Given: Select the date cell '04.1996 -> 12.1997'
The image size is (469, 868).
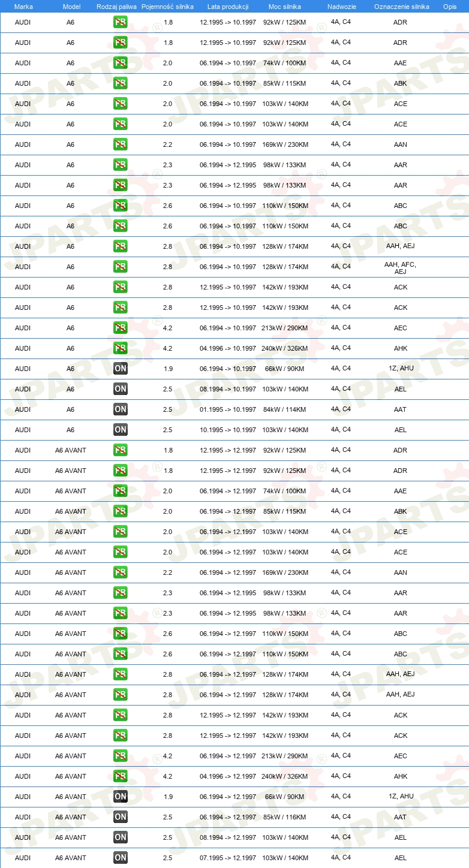Looking at the screenshot, I should tap(228, 776).
